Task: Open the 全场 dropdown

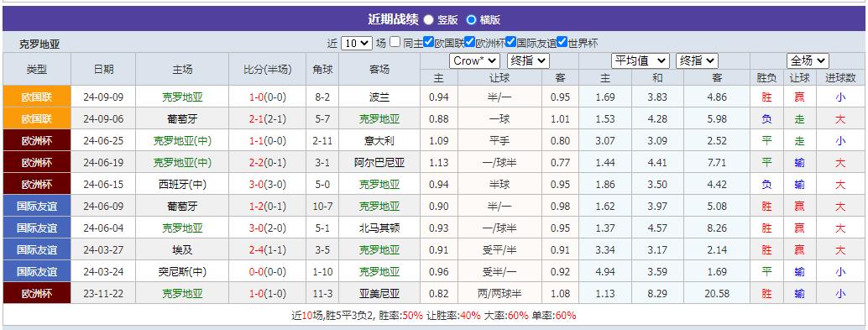Action: [808, 61]
